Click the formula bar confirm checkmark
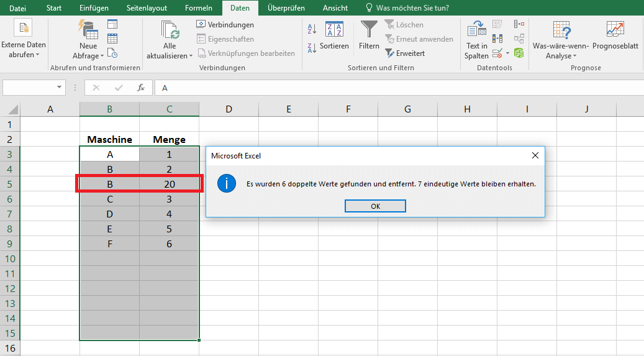Image resolution: width=644 pixels, height=356 pixels. (119, 88)
